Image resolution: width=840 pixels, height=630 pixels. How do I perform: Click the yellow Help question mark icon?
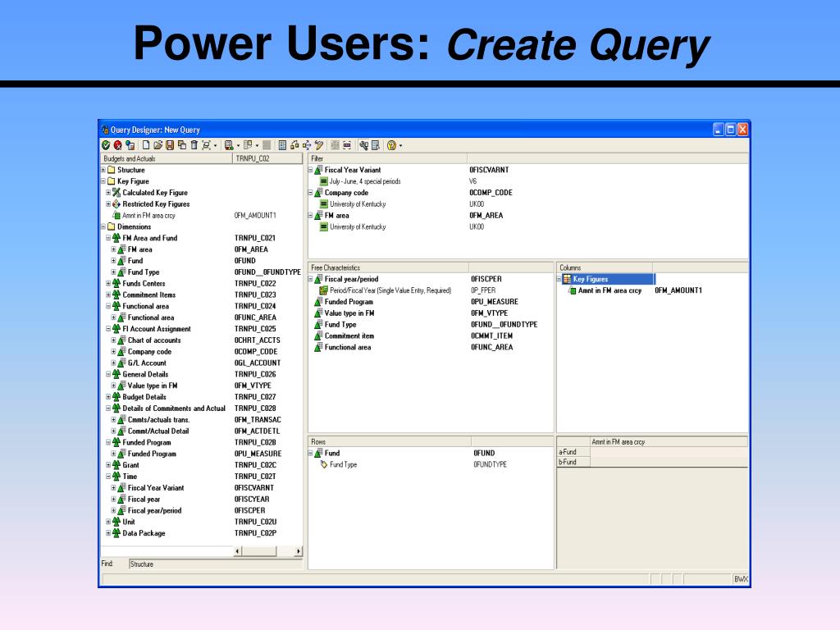tap(391, 145)
